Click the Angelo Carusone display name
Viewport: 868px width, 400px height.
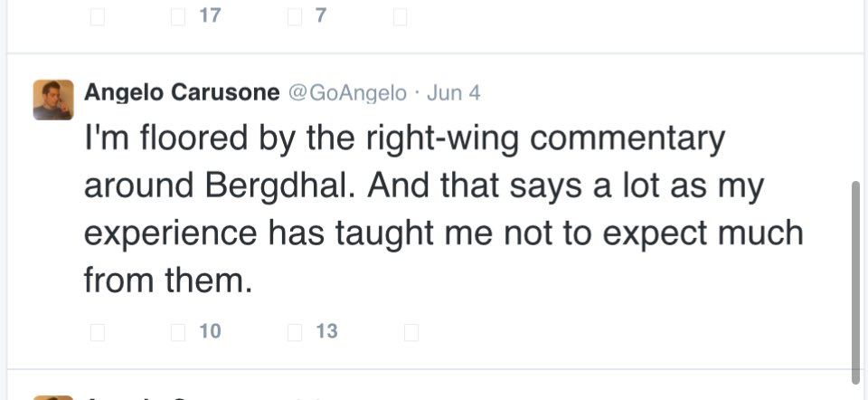(x=181, y=92)
